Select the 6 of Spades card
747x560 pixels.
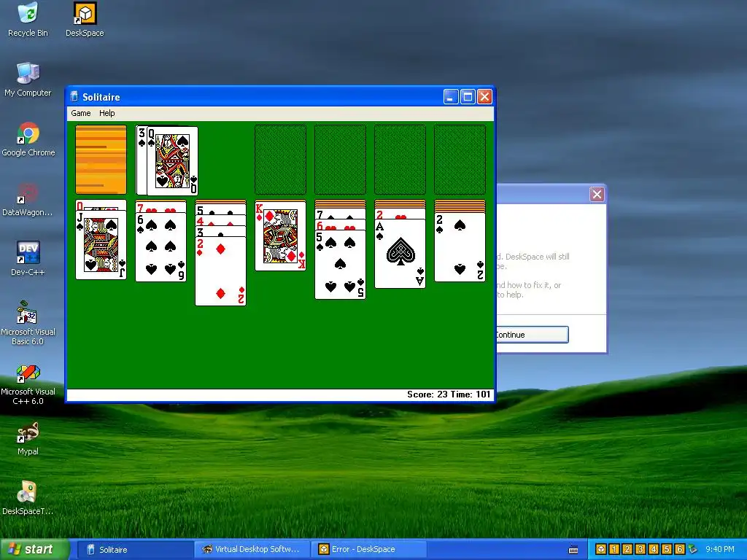160,247
